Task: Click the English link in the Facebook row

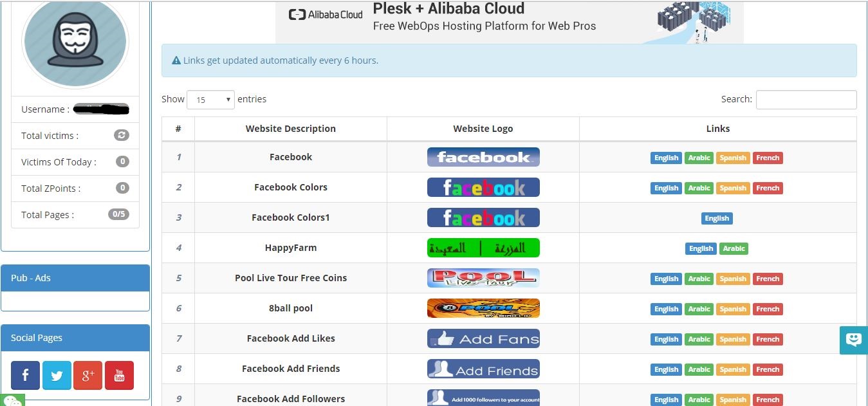Action: (x=666, y=158)
